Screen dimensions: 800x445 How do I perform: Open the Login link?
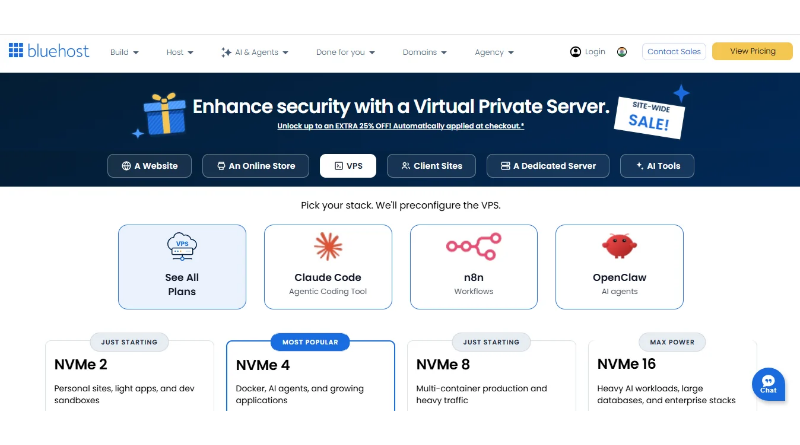pyautogui.click(x=595, y=52)
